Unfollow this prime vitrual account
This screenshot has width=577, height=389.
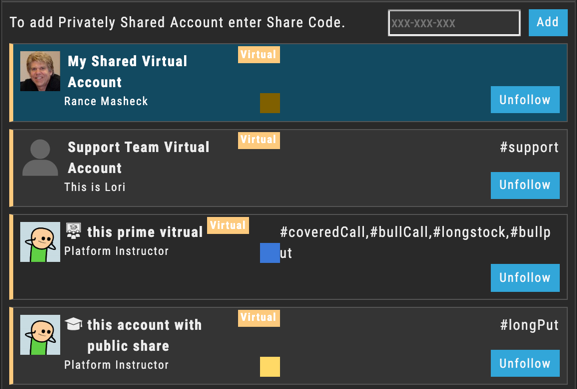pyautogui.click(x=525, y=277)
